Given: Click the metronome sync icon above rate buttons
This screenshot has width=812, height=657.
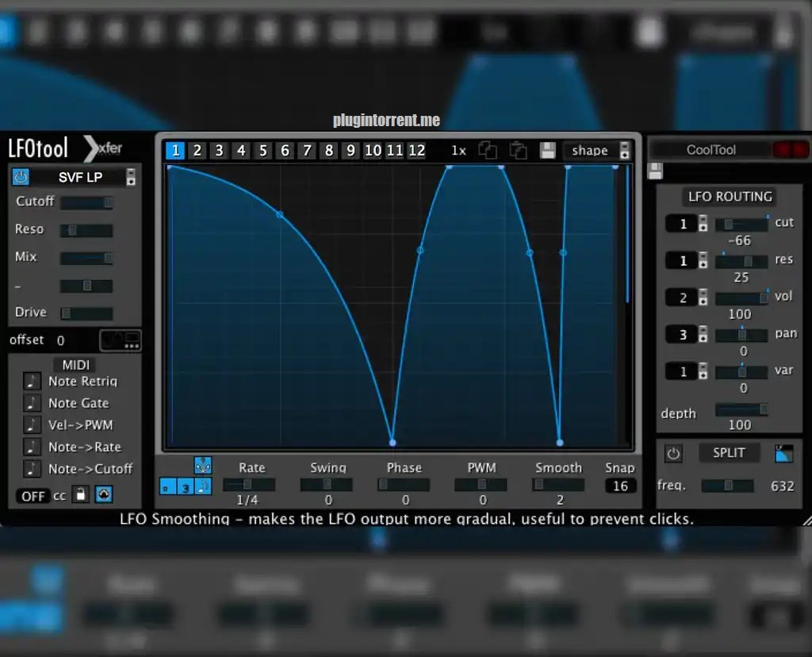Looking at the screenshot, I should [203, 465].
